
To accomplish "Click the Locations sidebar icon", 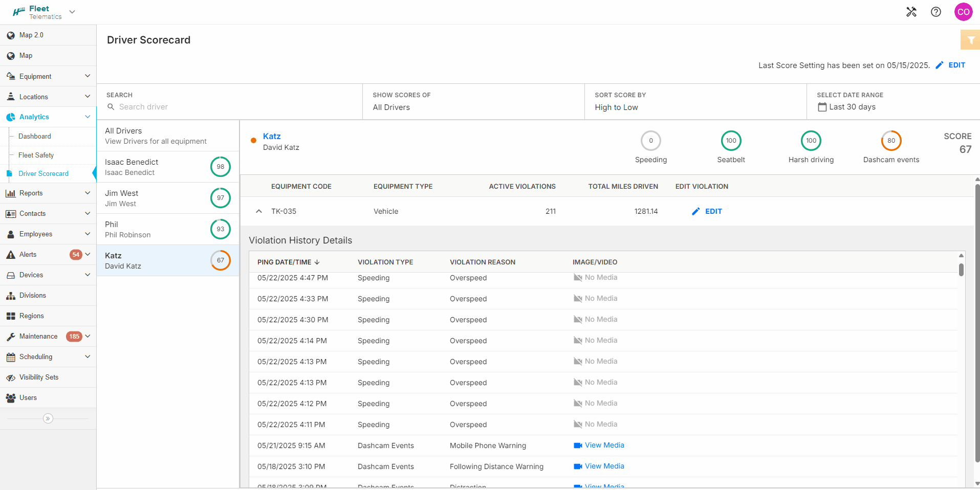I will click(x=11, y=97).
